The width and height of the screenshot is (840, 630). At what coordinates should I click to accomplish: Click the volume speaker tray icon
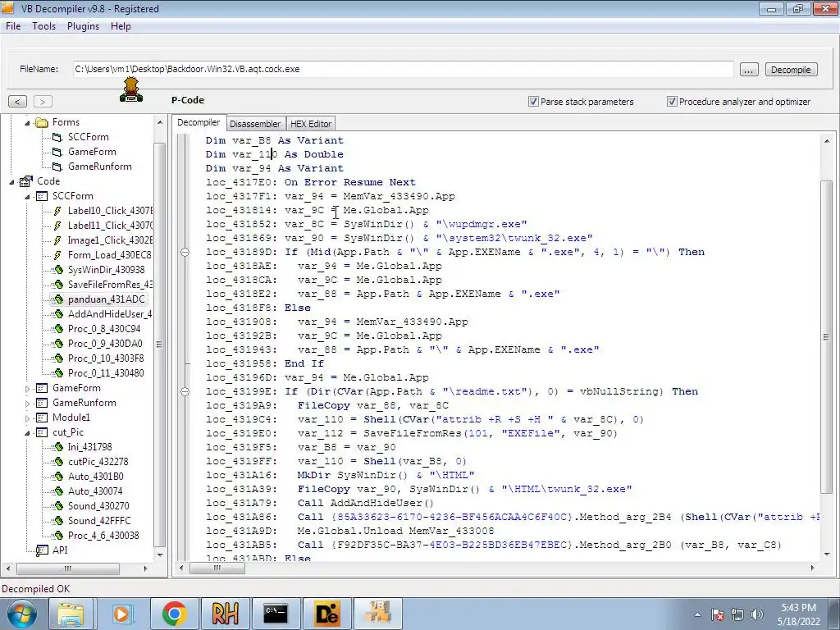click(x=757, y=614)
